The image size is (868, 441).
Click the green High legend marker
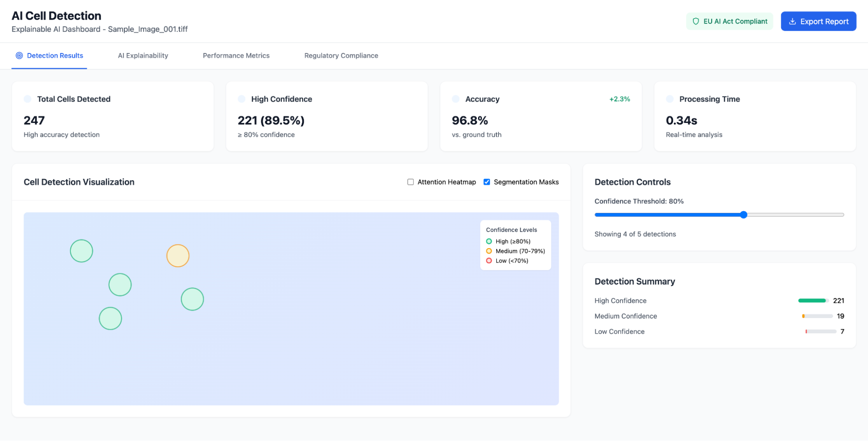point(489,242)
